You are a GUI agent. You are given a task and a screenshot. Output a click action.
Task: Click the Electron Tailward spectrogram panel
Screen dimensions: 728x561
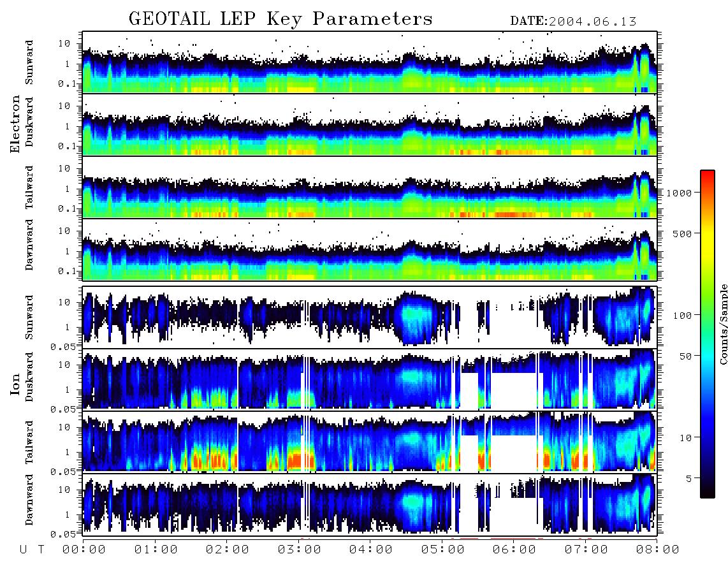(370, 187)
